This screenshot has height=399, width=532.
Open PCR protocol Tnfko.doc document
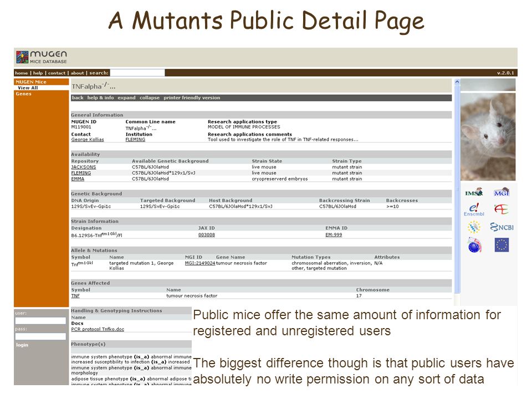[98, 329]
